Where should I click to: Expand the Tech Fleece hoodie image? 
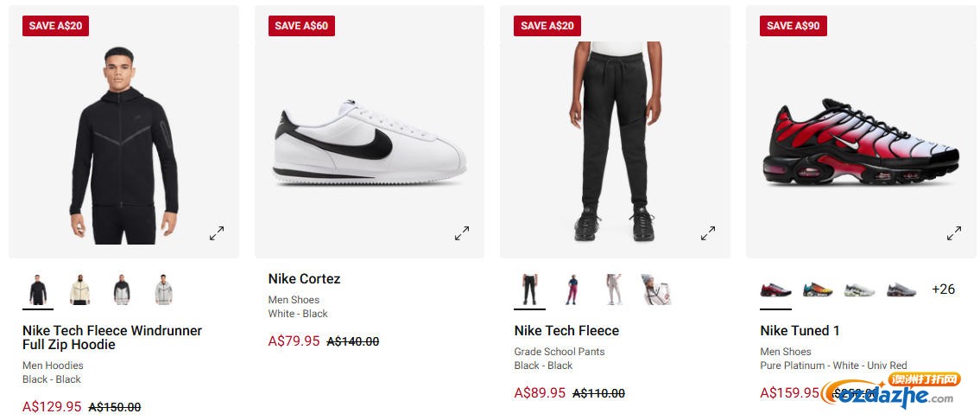point(217,233)
